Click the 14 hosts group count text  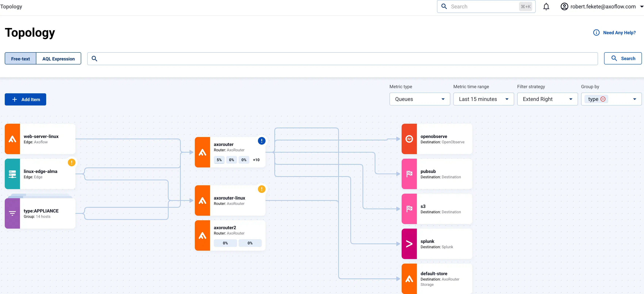[43, 216]
